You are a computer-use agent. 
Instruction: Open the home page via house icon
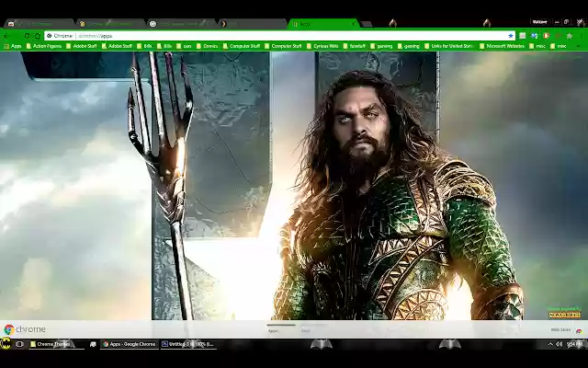point(37,36)
